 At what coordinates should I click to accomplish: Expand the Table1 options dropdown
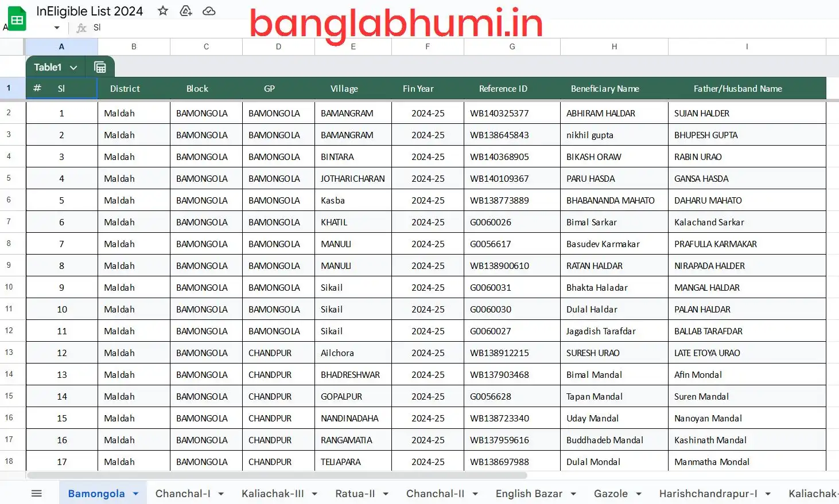click(x=73, y=68)
